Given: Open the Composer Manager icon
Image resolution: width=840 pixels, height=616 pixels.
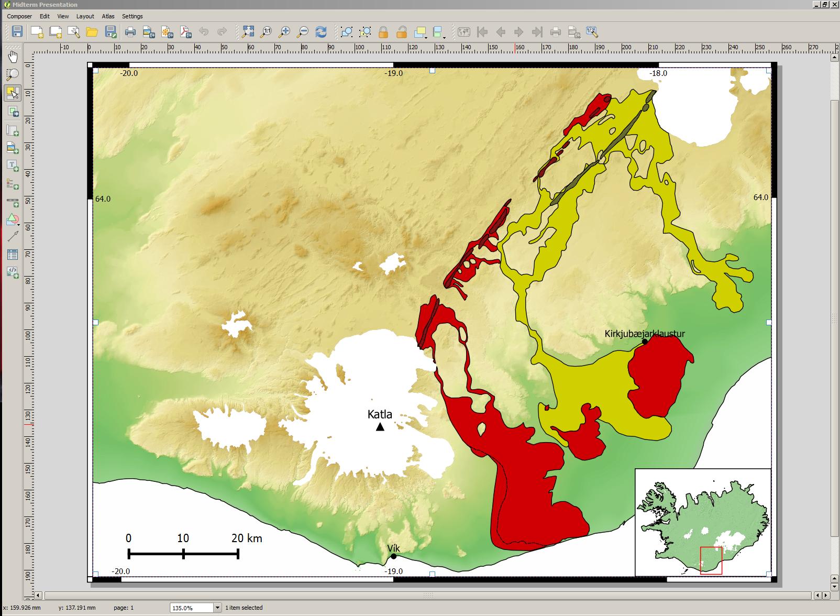Looking at the screenshot, I should (x=74, y=32).
